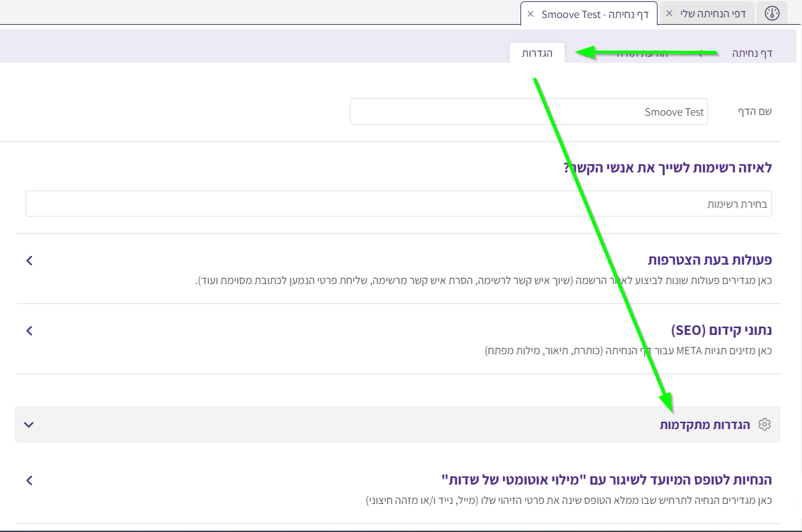This screenshot has height=532, width=802.
Task: Open the 'בחירת רשימות' list selector
Action: click(398, 204)
